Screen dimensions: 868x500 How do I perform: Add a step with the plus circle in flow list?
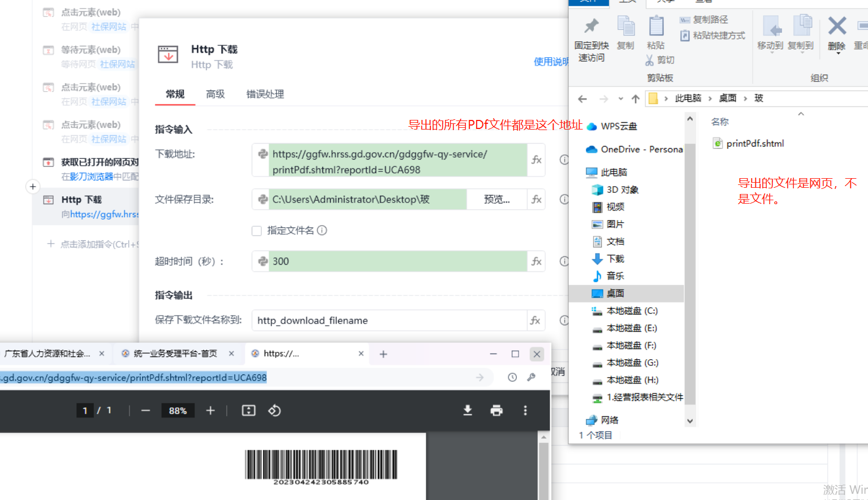(x=33, y=187)
